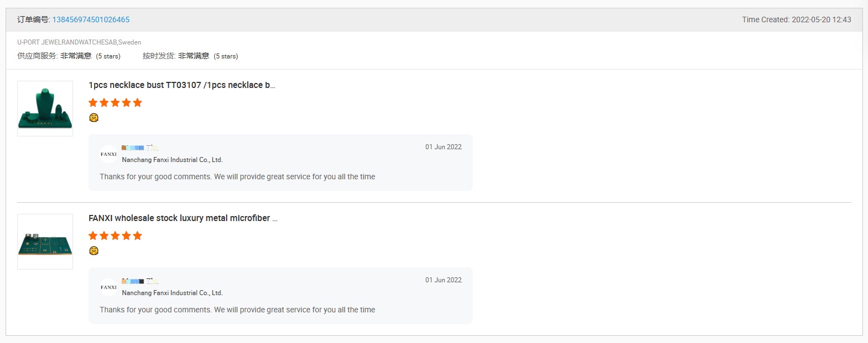The image size is (868, 343).
Task: Click the FANXI logo avatar in first reply
Action: [109, 154]
